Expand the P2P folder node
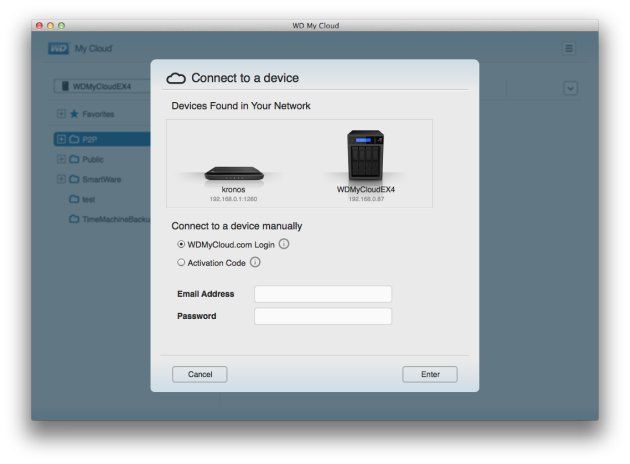 coord(61,139)
